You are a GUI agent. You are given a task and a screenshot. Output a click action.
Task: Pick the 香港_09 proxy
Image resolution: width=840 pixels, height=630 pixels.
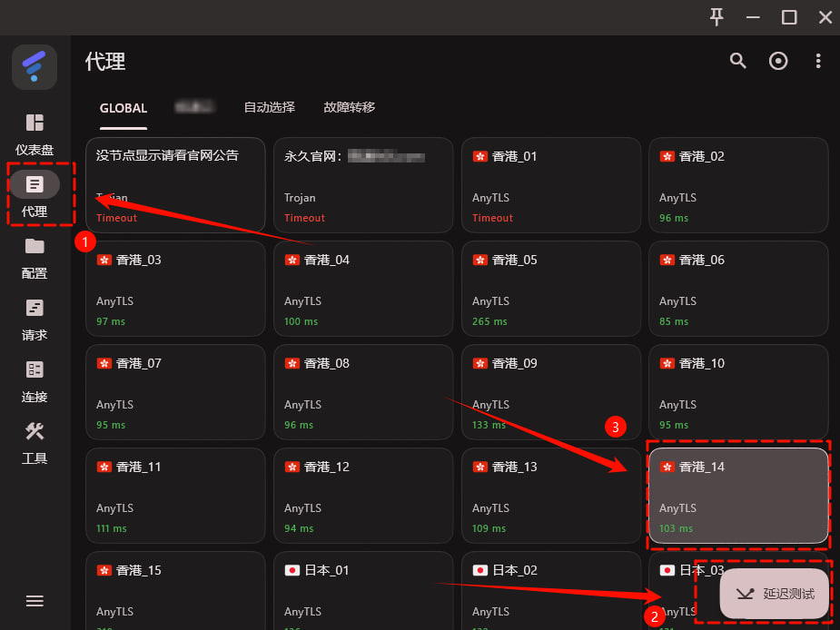point(550,392)
